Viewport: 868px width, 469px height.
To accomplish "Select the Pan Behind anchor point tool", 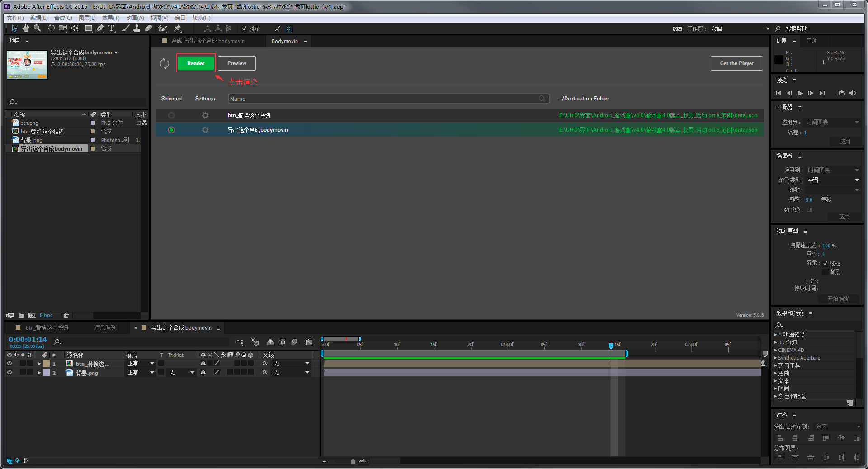I will click(75, 28).
